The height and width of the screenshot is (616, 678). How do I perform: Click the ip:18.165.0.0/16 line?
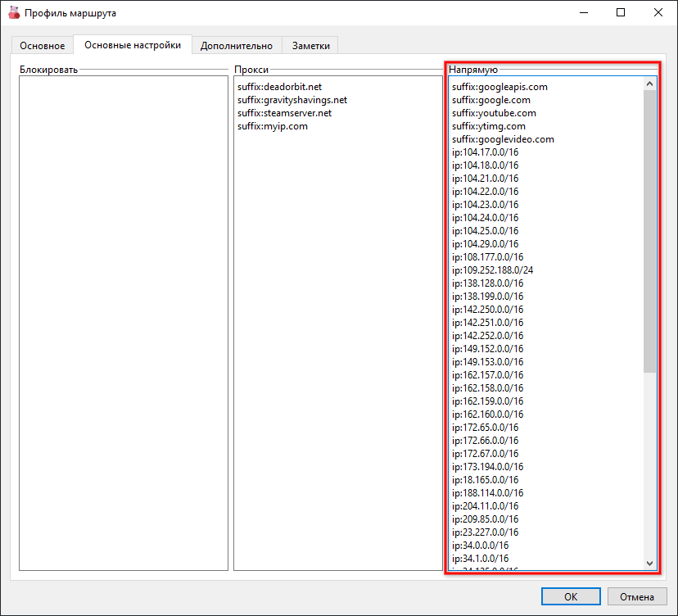coord(485,480)
